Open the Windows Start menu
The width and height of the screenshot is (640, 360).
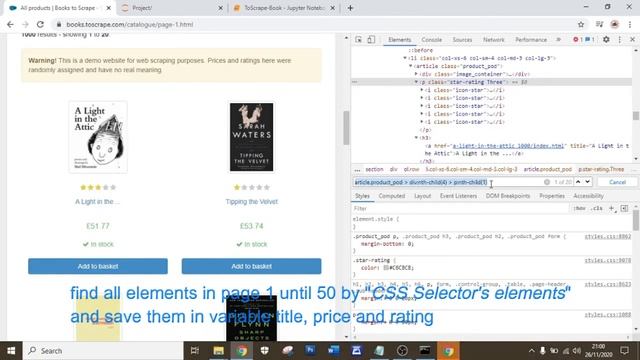(11, 351)
